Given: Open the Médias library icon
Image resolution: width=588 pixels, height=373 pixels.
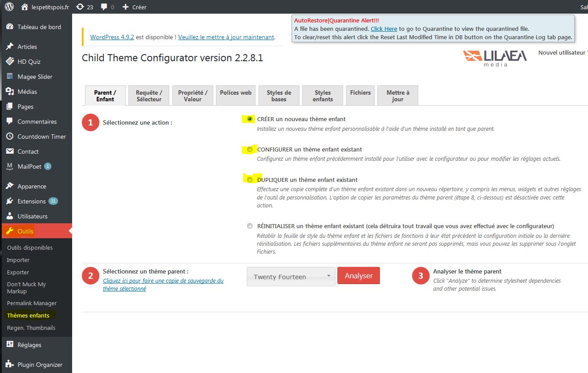Looking at the screenshot, I should click(10, 92).
